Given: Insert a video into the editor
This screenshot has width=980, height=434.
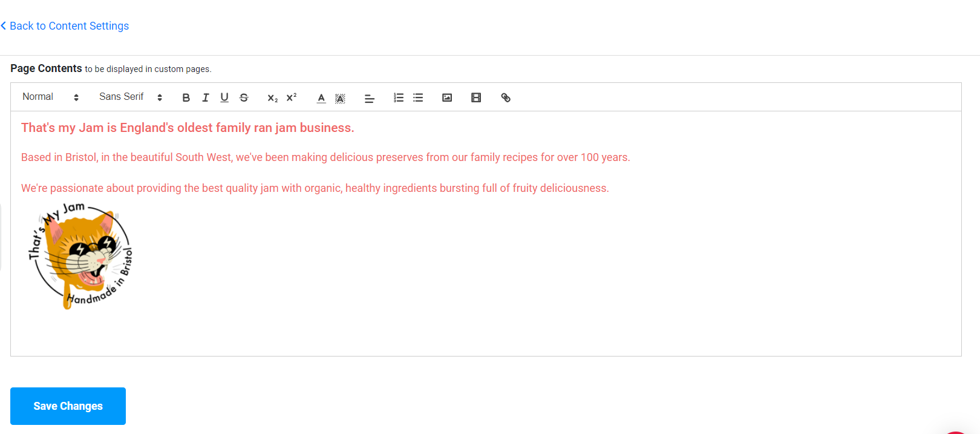Looking at the screenshot, I should click(476, 97).
